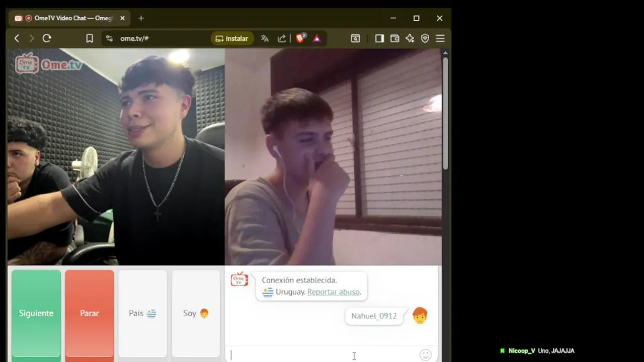Viewport: 644px width, 362px height.
Task: Click the Brave Rewards triangle icon
Action: (x=317, y=38)
